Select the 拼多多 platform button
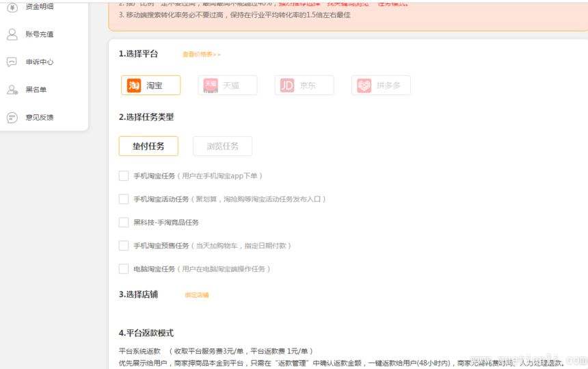588x369 pixels. (381, 85)
